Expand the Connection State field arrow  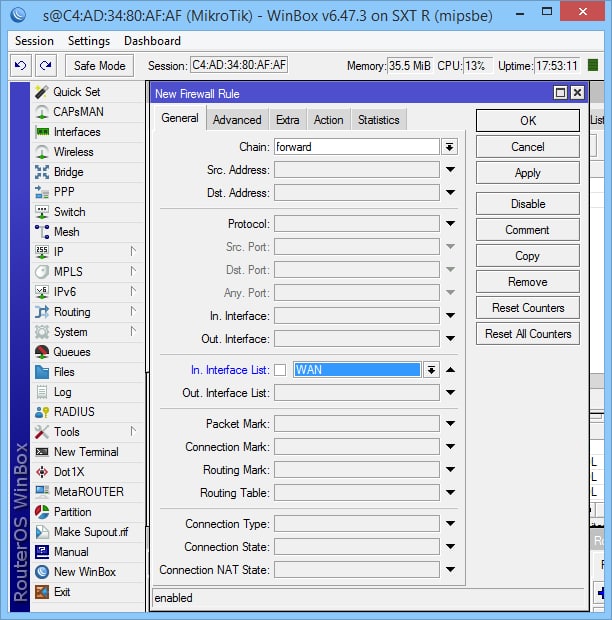(x=450, y=546)
